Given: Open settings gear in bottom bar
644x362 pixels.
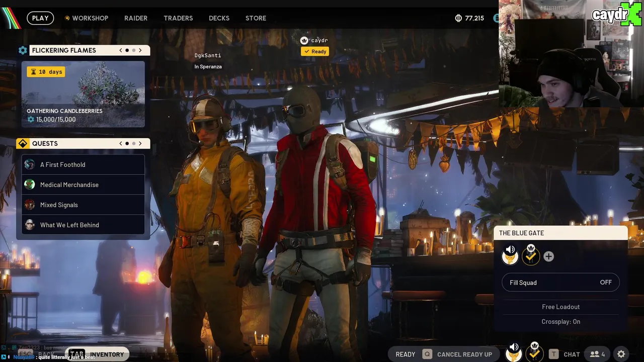Looking at the screenshot, I should pyautogui.click(x=621, y=354).
